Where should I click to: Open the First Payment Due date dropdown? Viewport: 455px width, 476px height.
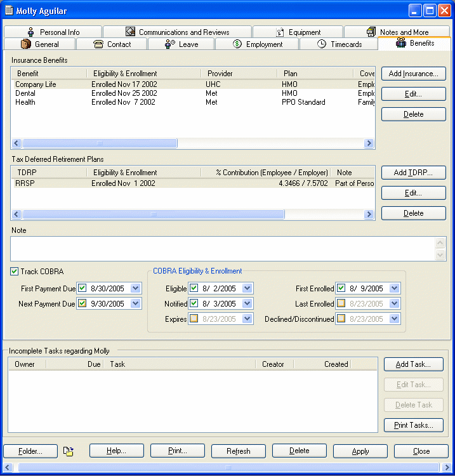click(135, 289)
